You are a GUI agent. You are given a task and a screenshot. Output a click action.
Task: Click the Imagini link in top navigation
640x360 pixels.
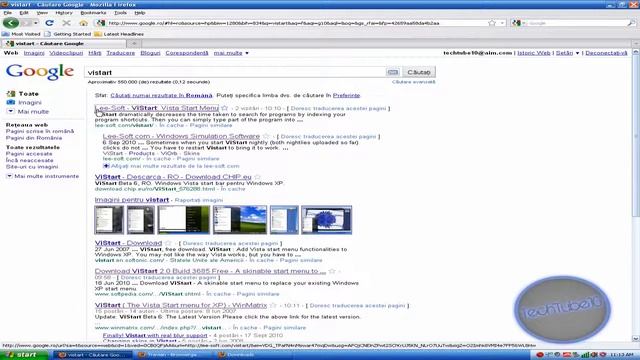(34, 53)
